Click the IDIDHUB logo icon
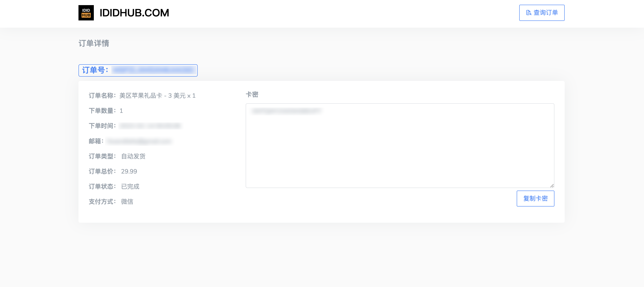The height and width of the screenshot is (287, 644). [x=86, y=13]
